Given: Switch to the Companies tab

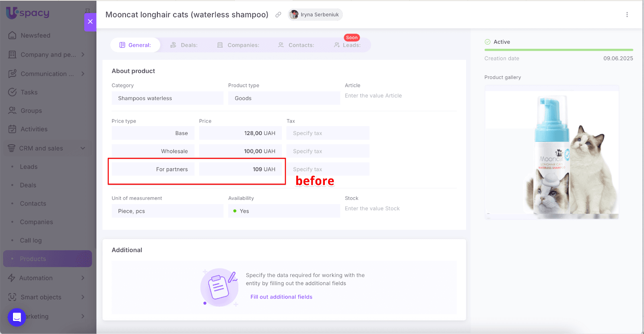Looking at the screenshot, I should 238,45.
